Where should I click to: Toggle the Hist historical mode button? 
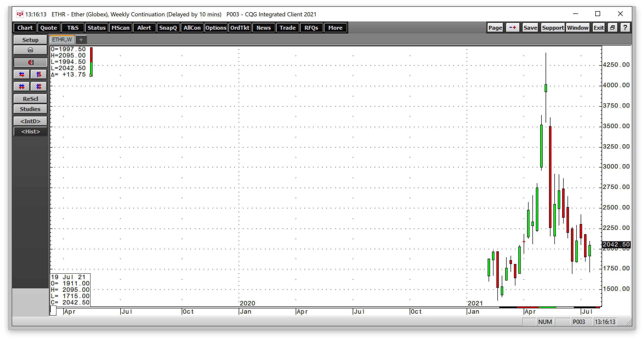click(x=30, y=132)
